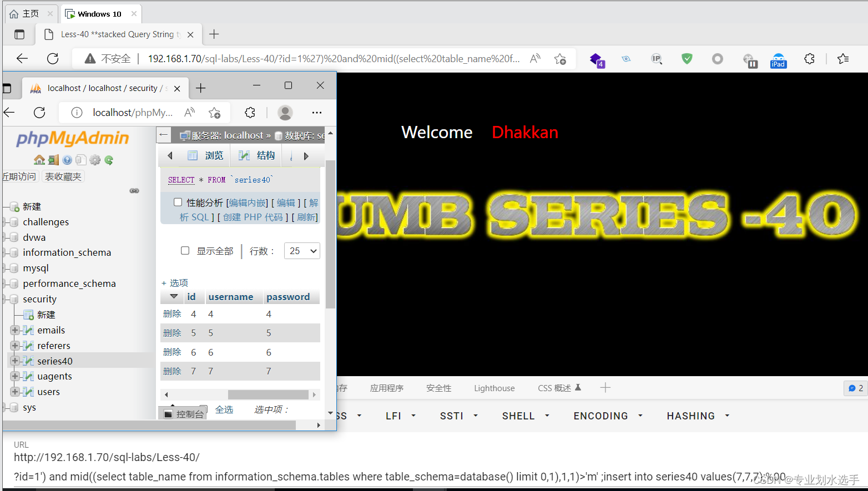Click the 创建 PHP 代码 link

pos(253,217)
